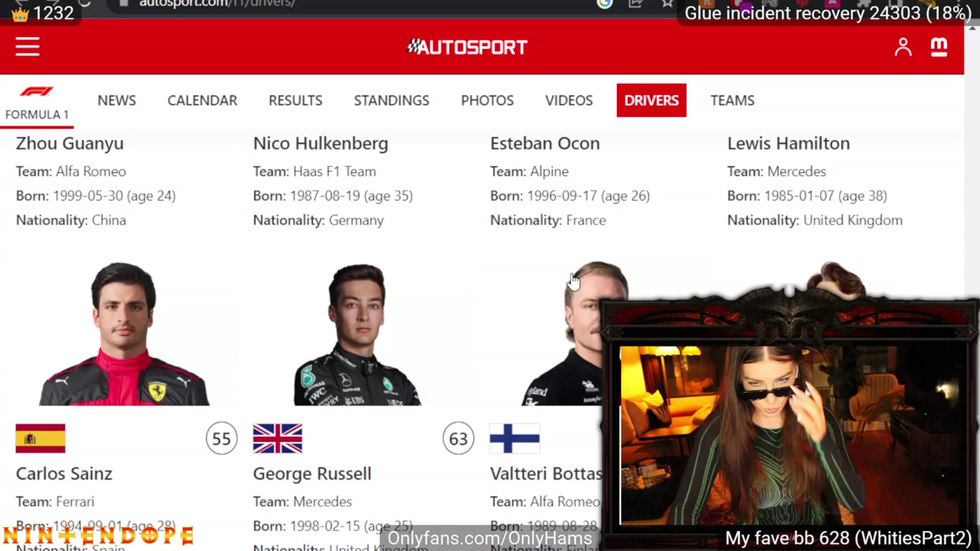Screen dimensions: 980x551
Task: Open Lewis Hamilton's driver page
Action: [789, 143]
